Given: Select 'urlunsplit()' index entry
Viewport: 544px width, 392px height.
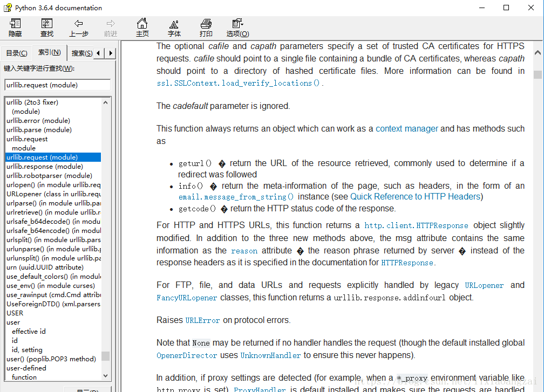Looking at the screenshot, I should (x=53, y=258).
